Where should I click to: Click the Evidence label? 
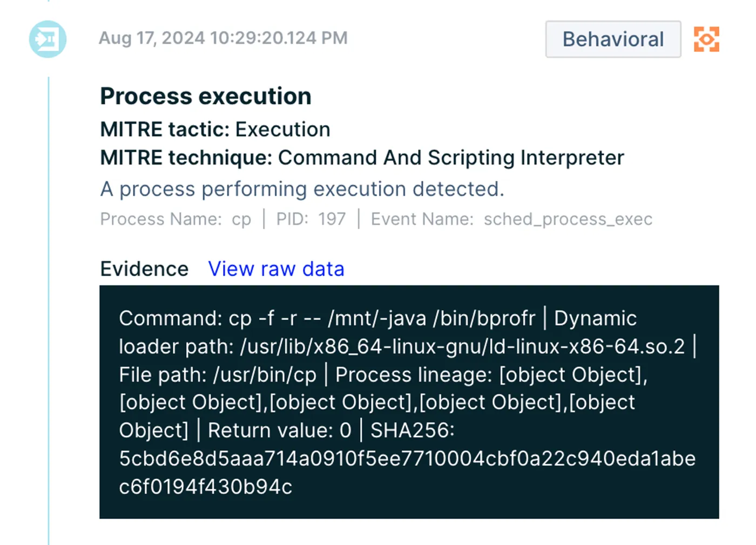(x=144, y=269)
